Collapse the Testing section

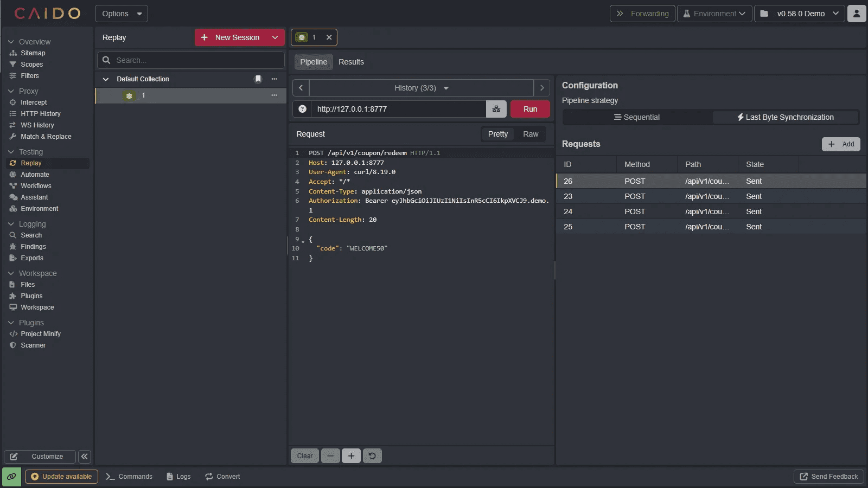tap(11, 152)
